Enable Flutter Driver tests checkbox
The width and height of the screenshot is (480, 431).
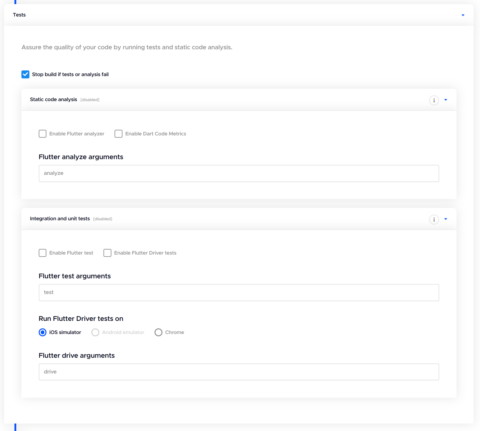[x=107, y=253]
